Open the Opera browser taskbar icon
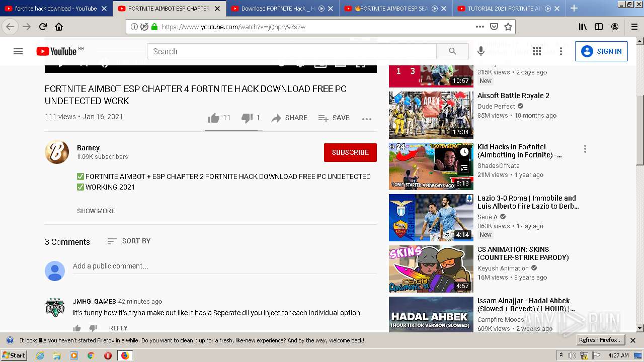 [x=108, y=355]
